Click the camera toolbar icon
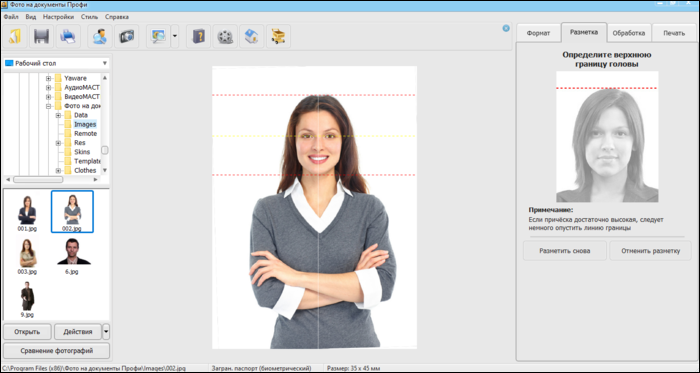Viewport: 700px width, 373px height. (127, 37)
